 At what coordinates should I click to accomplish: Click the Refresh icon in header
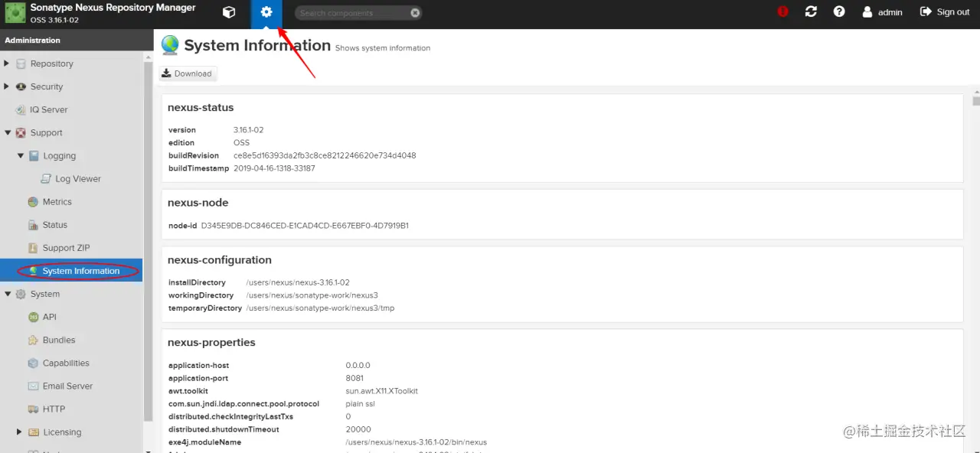coord(811,12)
